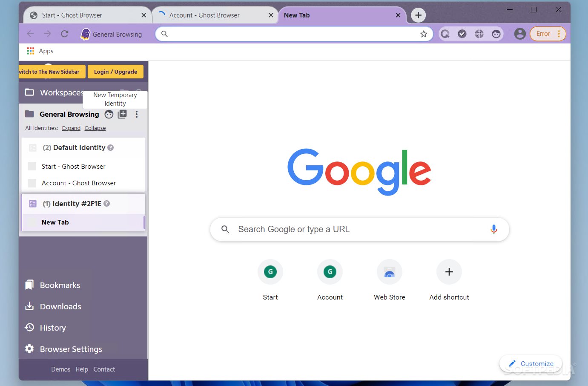Click the Demos link
The height and width of the screenshot is (386, 588).
pos(61,369)
